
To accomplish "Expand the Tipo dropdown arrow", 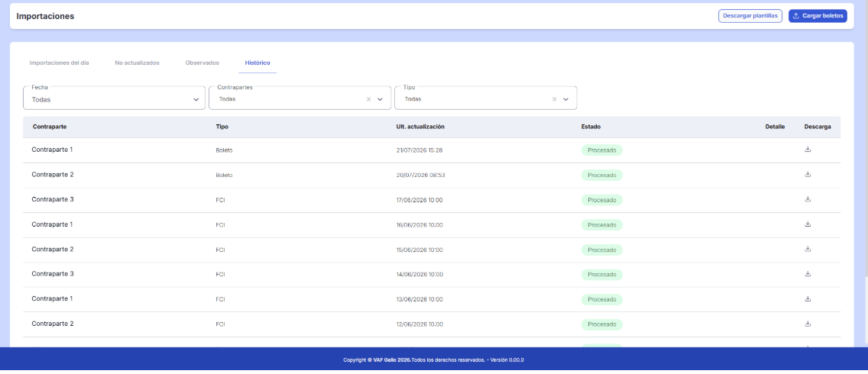I will coord(565,99).
